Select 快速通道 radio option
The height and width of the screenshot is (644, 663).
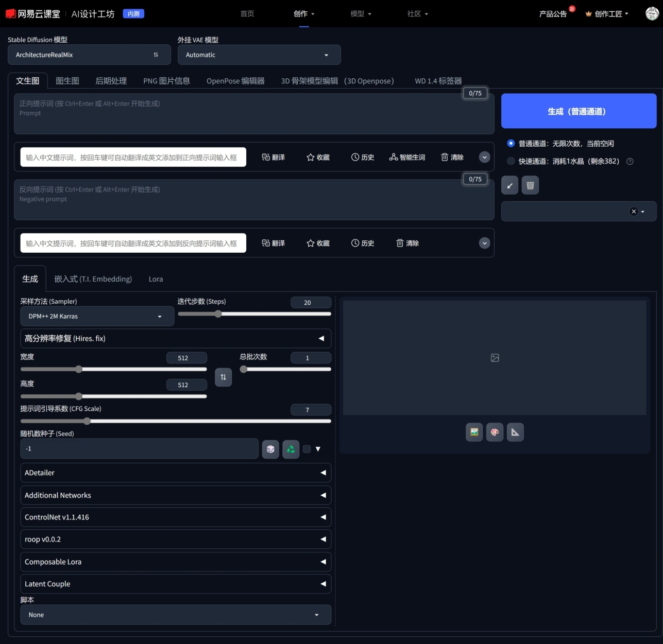511,161
